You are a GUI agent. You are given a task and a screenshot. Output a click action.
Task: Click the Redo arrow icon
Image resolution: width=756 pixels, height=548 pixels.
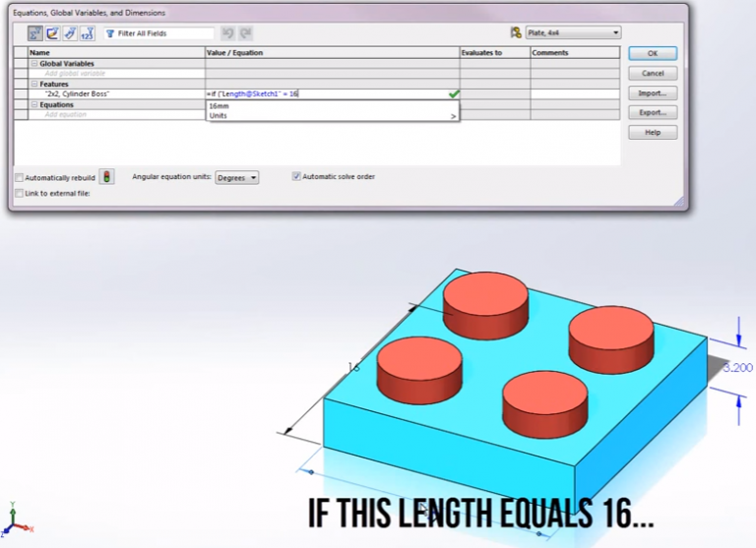pos(245,33)
